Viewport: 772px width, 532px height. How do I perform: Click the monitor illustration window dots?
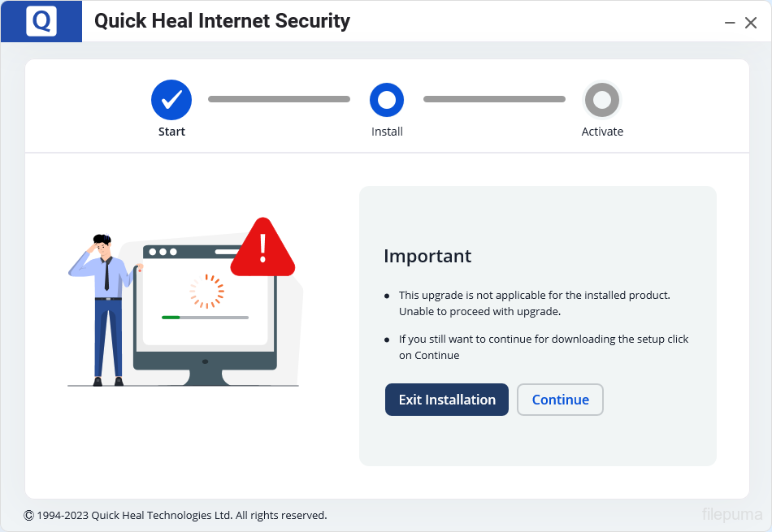click(163, 252)
